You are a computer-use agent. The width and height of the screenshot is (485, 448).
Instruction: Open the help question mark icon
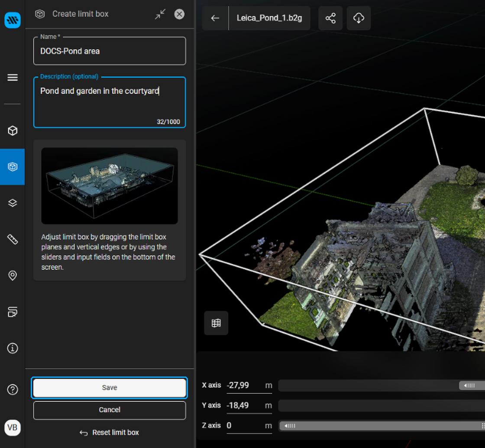[x=13, y=390]
